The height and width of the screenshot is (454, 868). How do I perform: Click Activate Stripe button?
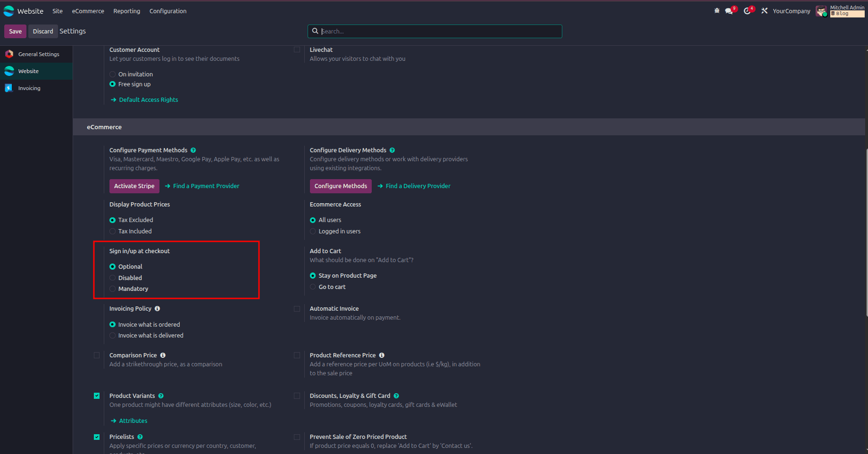pyautogui.click(x=134, y=186)
